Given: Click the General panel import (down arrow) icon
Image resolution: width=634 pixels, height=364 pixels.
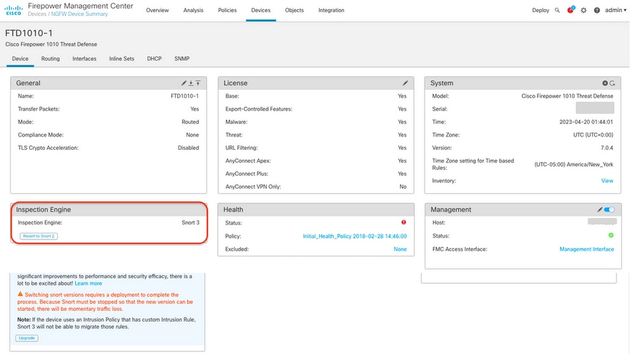Looking at the screenshot, I should click(x=191, y=83).
